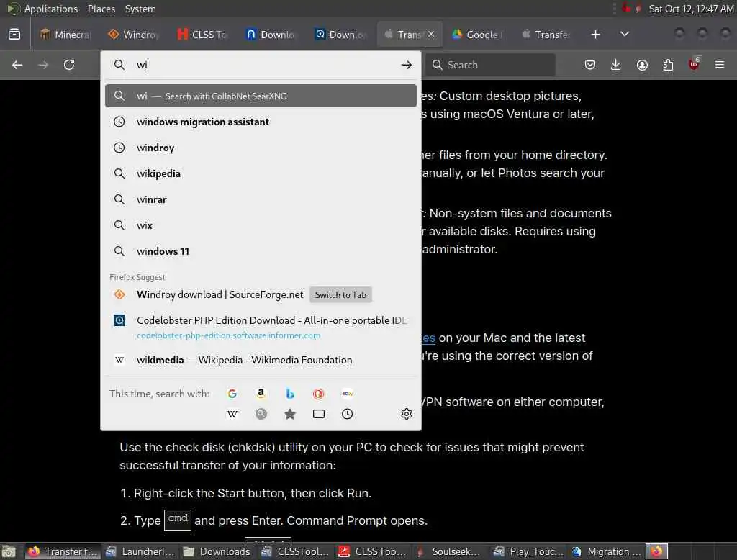Viewport: 737px width, 560px height.
Task: Select the 'wix' search suggestion
Action: [x=261, y=225]
